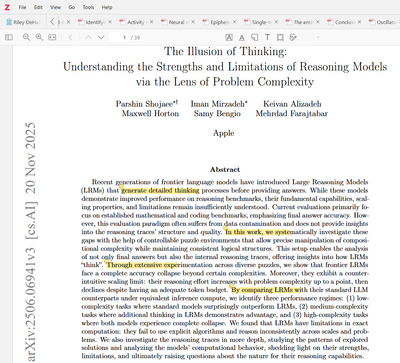Click author name "Iman Mirzadeh"
The height and width of the screenshot is (363, 400).
point(218,104)
